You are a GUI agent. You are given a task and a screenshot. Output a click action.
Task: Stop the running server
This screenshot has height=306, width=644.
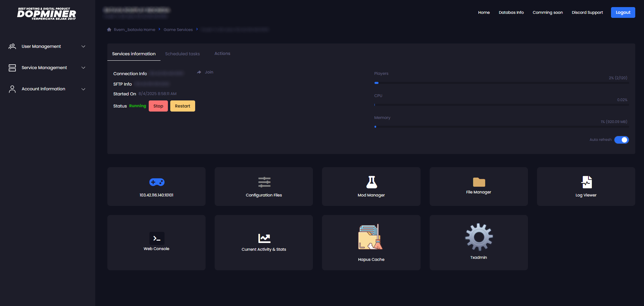coord(158,106)
